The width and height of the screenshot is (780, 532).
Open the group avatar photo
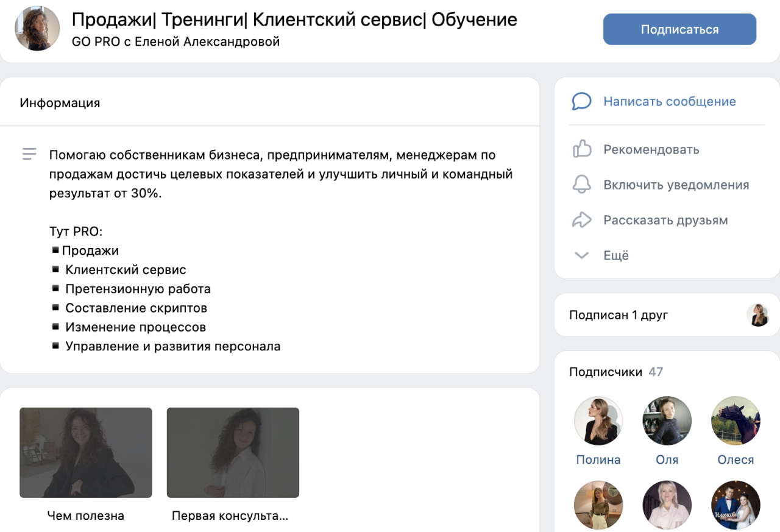pos(37,29)
